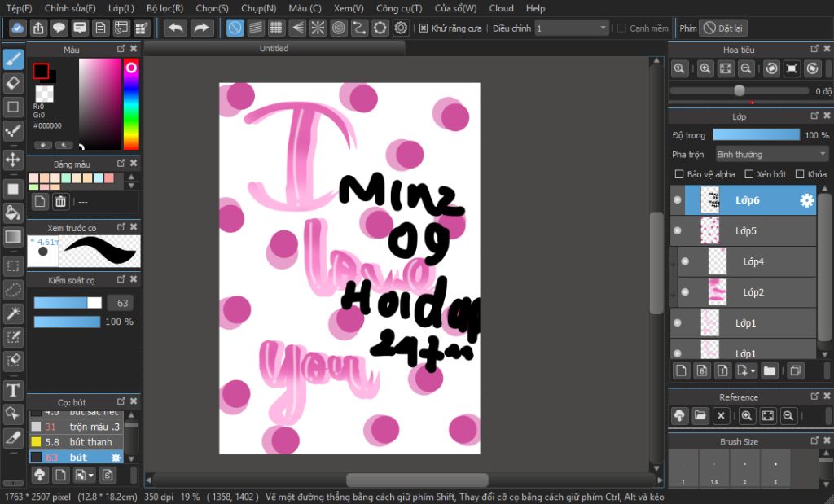
Task: Pop out the Lớp panel
Action: click(814, 116)
